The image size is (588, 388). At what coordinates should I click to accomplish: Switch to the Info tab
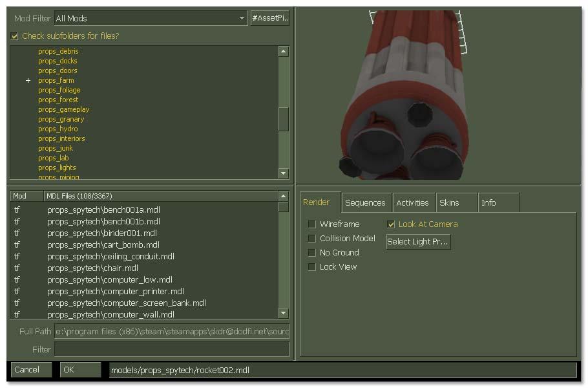point(499,202)
